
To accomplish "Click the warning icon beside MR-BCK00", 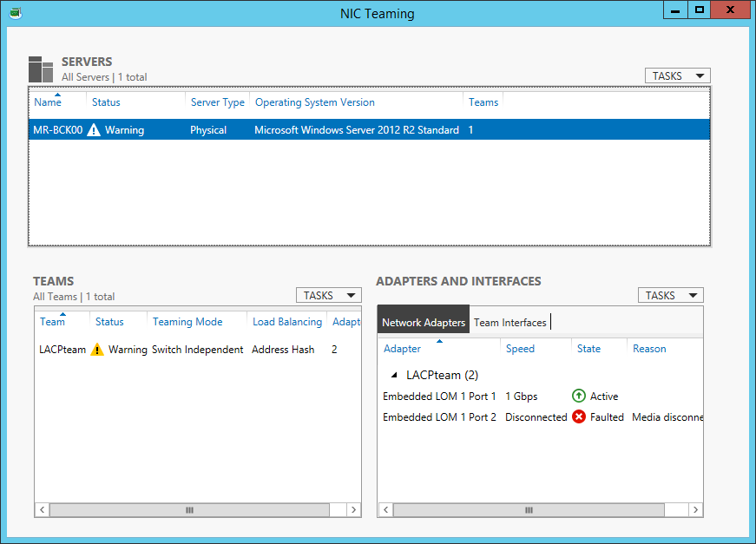I will click(94, 130).
